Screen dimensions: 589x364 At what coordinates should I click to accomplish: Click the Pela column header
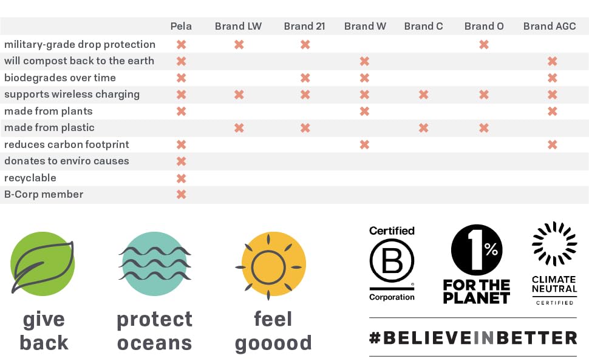[181, 26]
